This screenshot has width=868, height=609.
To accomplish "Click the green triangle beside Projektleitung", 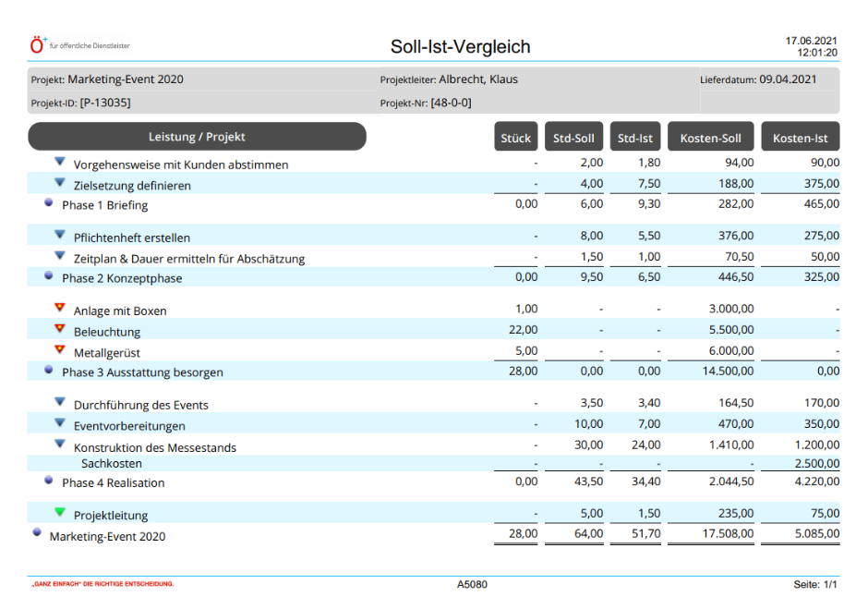I will [60, 512].
